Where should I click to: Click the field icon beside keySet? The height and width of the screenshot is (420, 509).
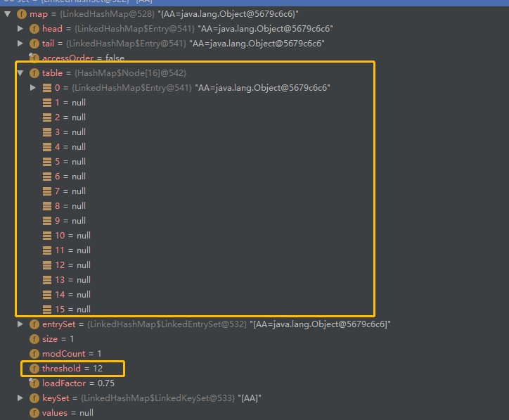(34, 398)
